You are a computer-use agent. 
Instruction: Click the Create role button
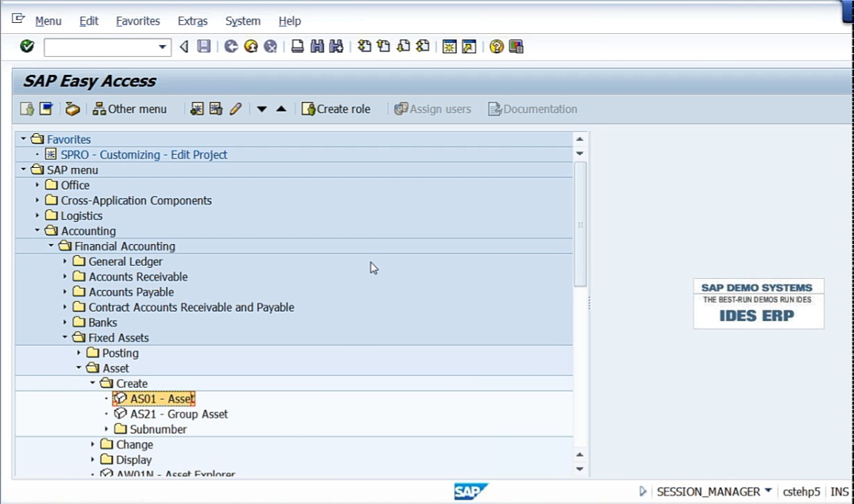(x=336, y=109)
